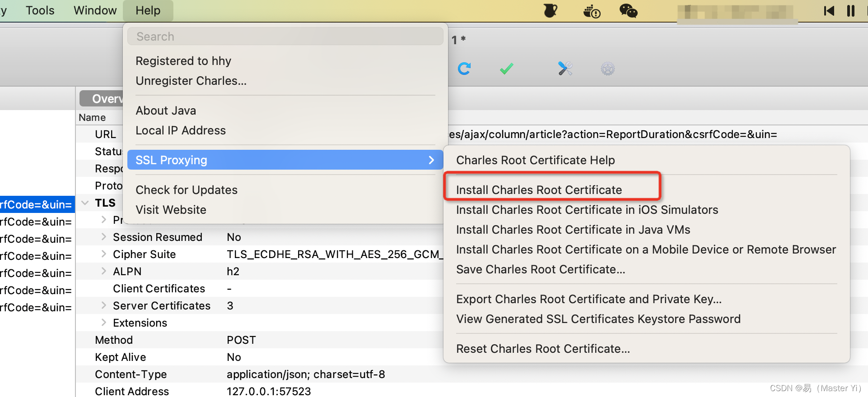The width and height of the screenshot is (868, 397).
Task: Click the pause icon in menu bar
Action: [851, 10]
